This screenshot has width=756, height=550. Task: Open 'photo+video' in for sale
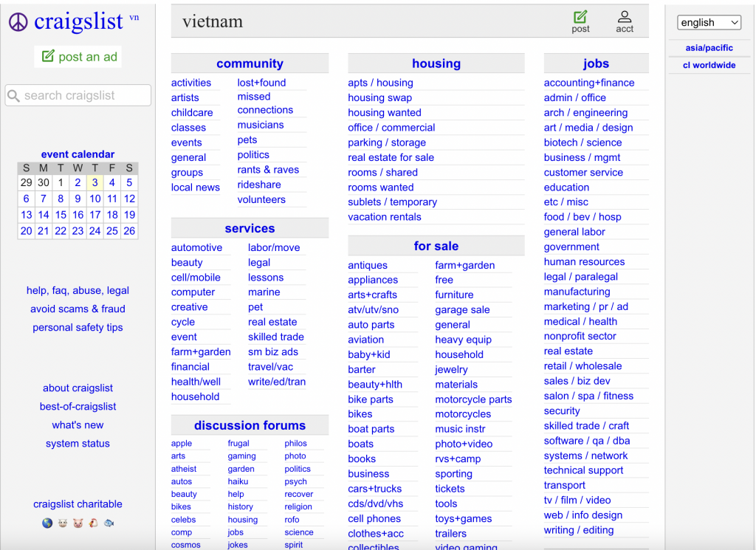pyautogui.click(x=464, y=444)
